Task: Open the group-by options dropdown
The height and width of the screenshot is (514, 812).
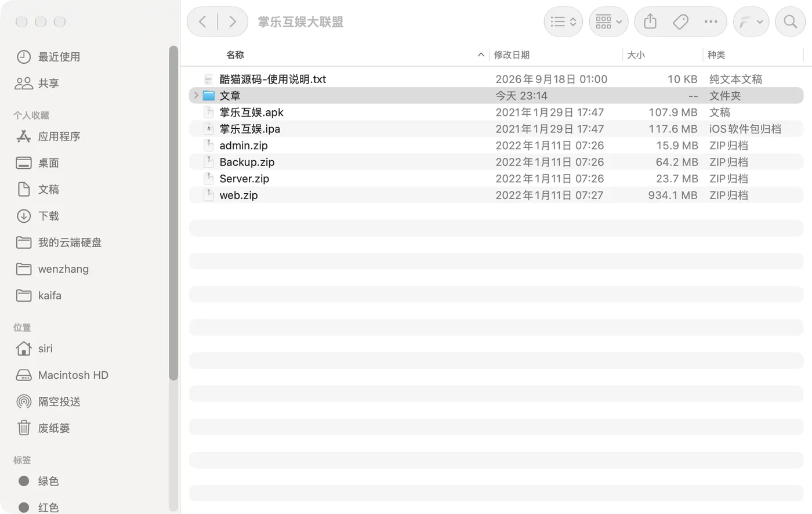Action: [x=608, y=22]
